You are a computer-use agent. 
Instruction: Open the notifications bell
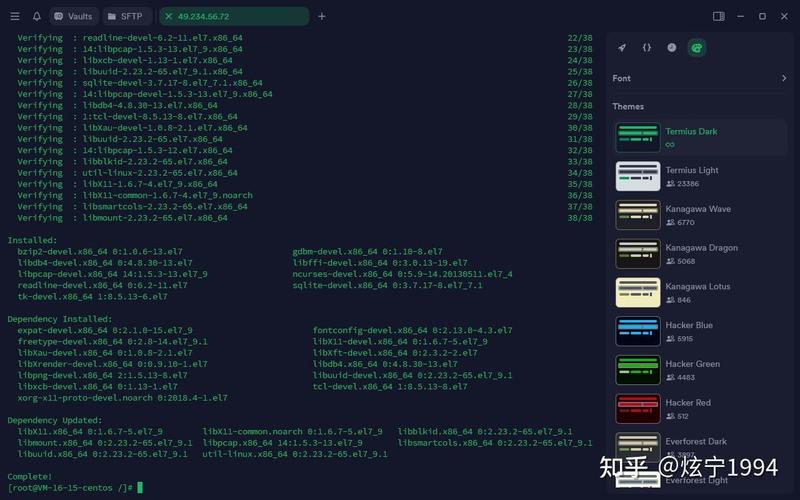tap(37, 16)
